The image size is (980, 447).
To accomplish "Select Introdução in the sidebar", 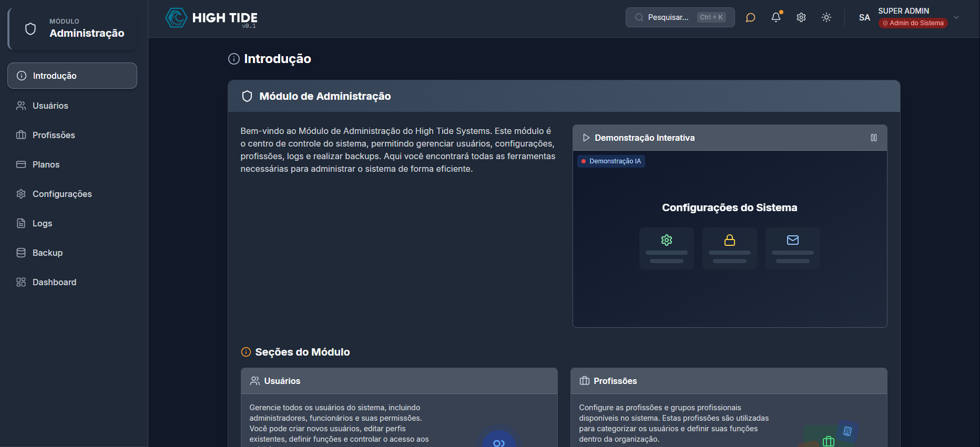I will coord(73,76).
